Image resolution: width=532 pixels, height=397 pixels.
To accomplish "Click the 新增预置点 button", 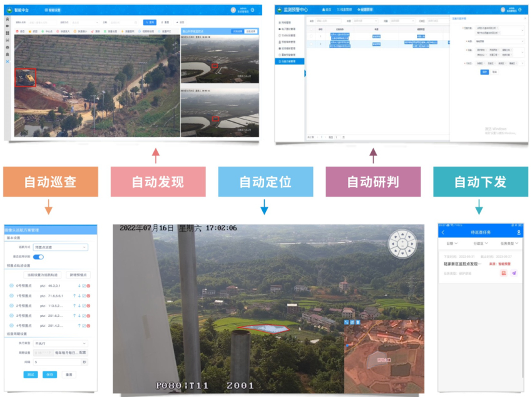I will pos(78,275).
